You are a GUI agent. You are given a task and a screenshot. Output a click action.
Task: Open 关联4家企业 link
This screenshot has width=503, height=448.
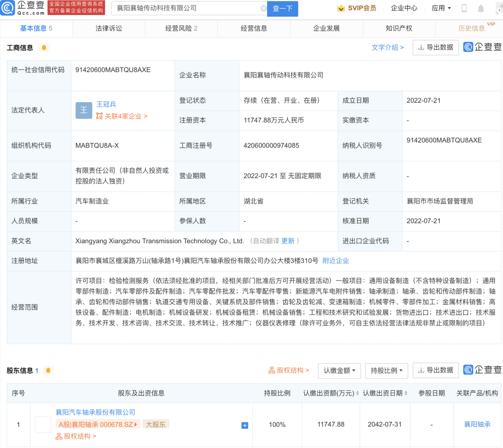coord(122,116)
